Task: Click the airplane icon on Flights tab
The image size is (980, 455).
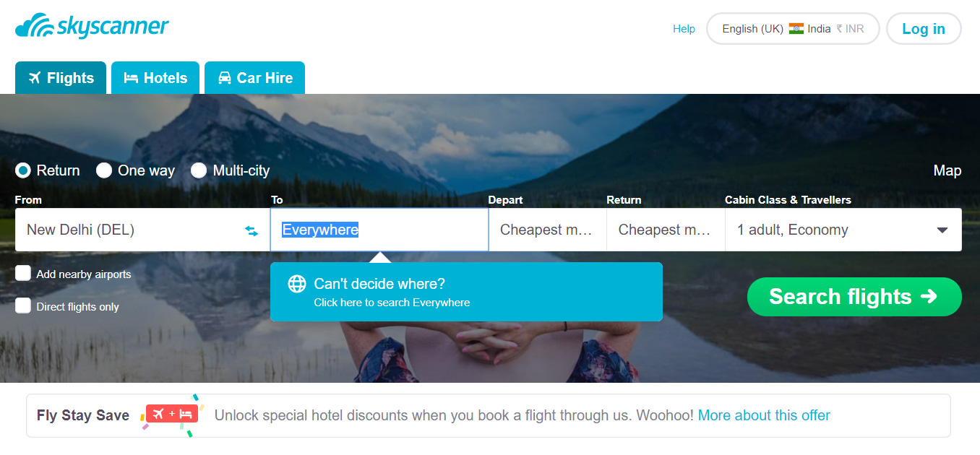Action: pyautogui.click(x=35, y=78)
